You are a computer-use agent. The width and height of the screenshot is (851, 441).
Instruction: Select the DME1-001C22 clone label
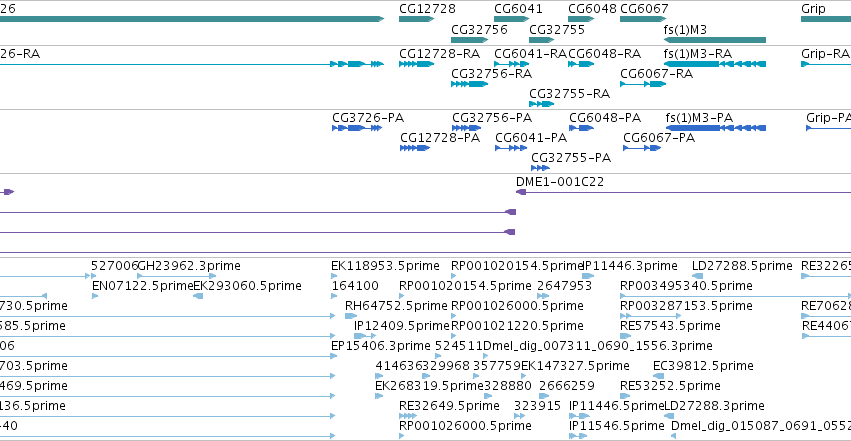point(560,182)
